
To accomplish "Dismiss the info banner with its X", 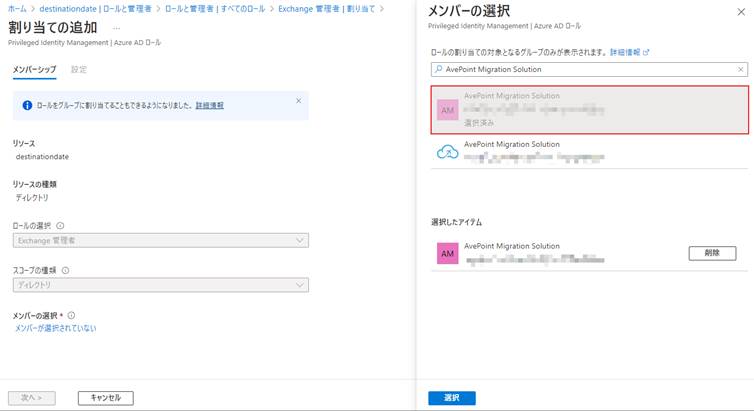I will [x=299, y=101].
